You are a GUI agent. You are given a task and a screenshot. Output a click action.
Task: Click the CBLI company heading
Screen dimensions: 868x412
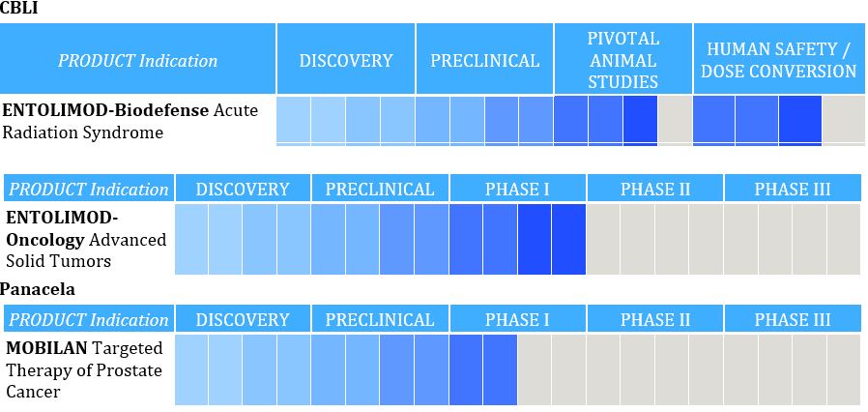tap(19, 9)
